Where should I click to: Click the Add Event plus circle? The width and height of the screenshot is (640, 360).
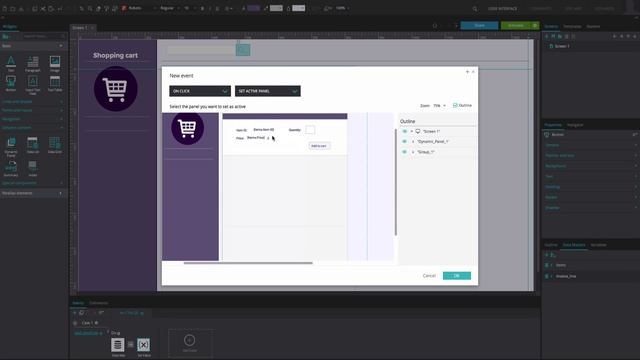coord(189,340)
